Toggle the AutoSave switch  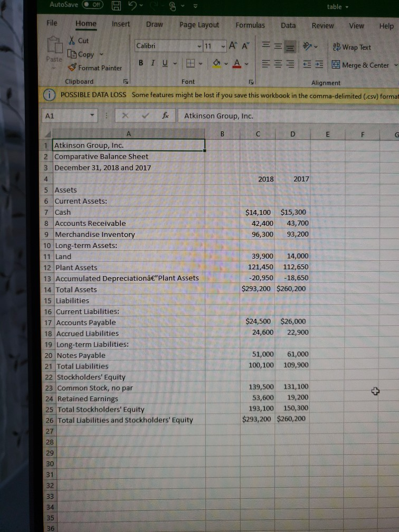click(92, 5)
